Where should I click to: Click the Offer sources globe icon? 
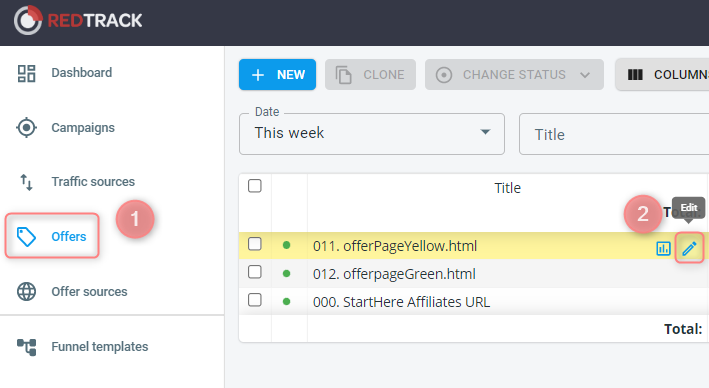pos(26,292)
